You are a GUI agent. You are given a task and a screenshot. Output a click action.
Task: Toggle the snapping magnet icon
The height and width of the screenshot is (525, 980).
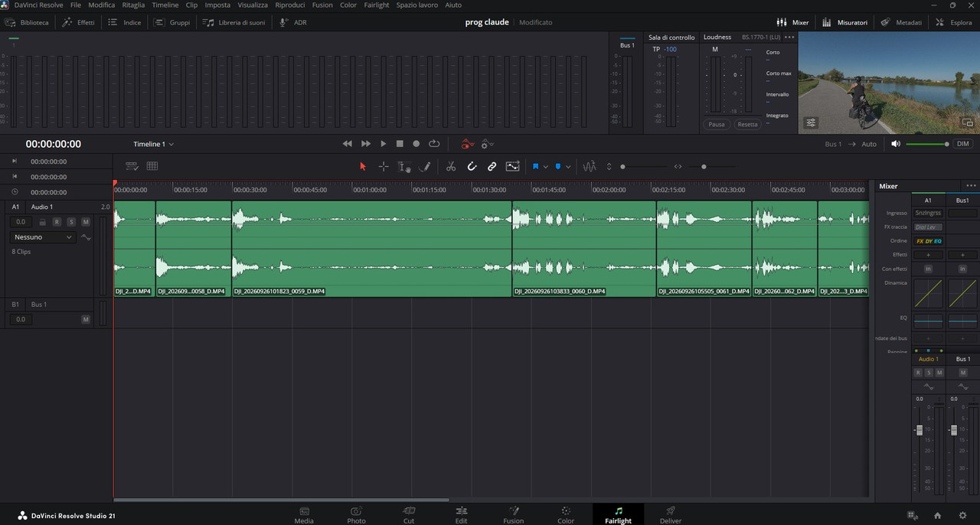[472, 166]
